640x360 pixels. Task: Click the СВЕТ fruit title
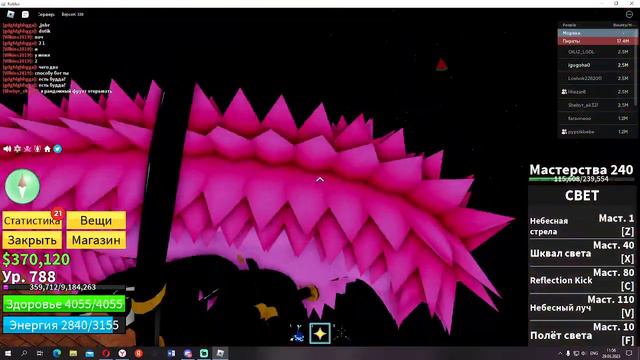[x=582, y=196]
